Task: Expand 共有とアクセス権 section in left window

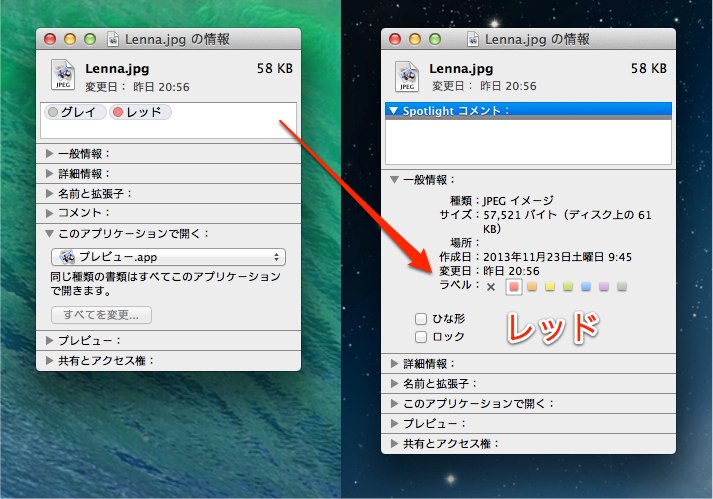Action: click(x=50, y=361)
